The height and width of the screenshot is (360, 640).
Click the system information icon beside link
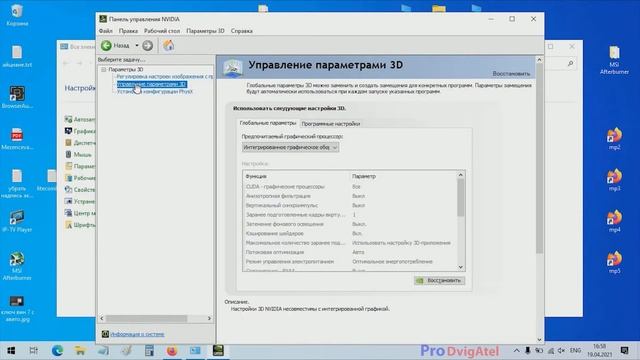click(x=105, y=334)
